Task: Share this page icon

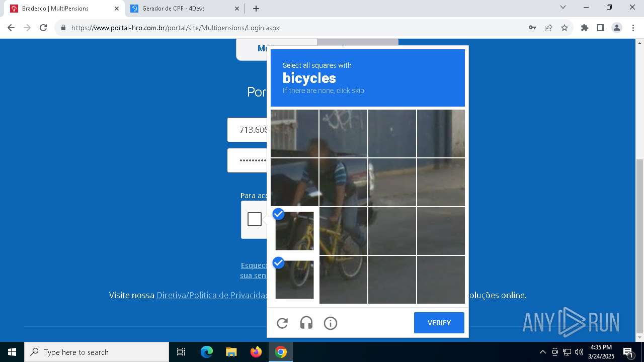Action: [548, 28]
